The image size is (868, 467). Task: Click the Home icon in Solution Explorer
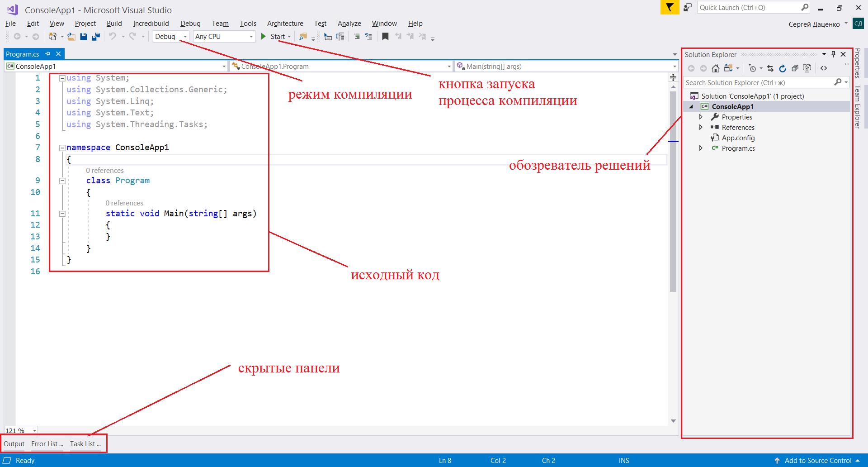[715, 68]
